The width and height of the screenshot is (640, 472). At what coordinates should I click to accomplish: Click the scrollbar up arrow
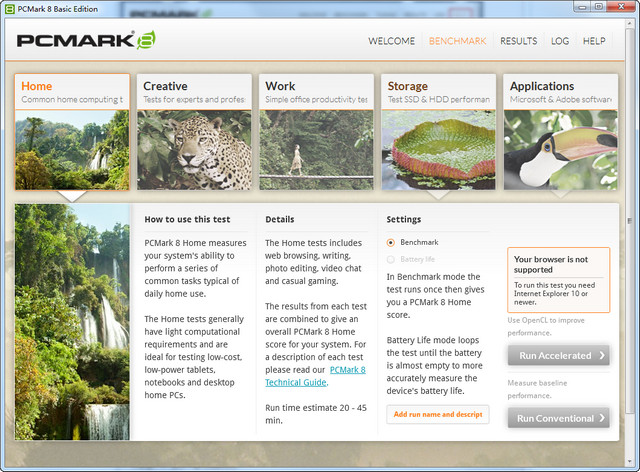pyautogui.click(x=630, y=24)
